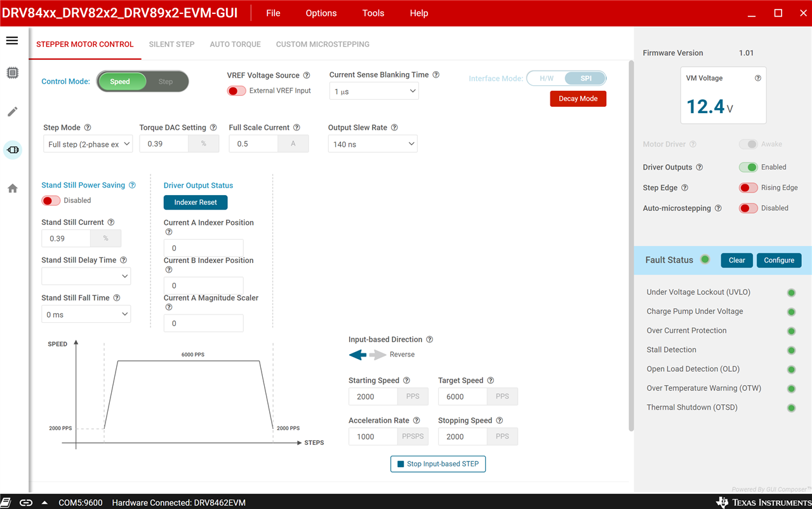Click the Starting Speed input field
This screenshot has height=509, width=812.
(x=373, y=397)
